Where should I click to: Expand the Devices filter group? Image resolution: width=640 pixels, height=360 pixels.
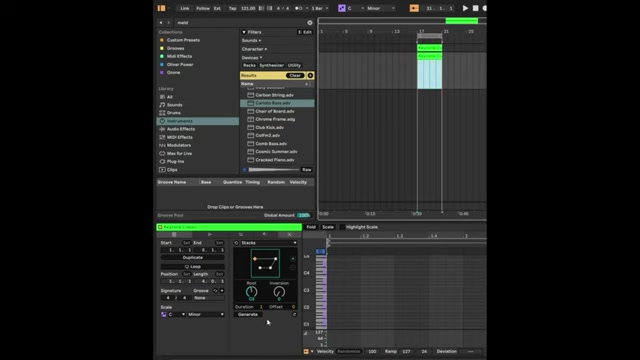[x=252, y=58]
